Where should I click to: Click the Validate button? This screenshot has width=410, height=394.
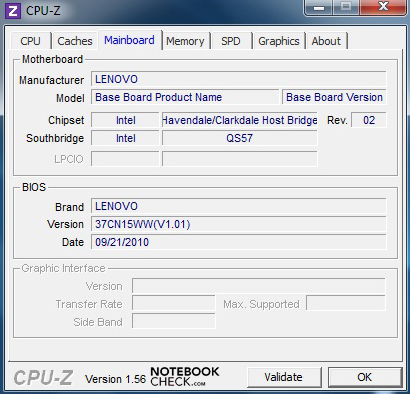pyautogui.click(x=284, y=377)
